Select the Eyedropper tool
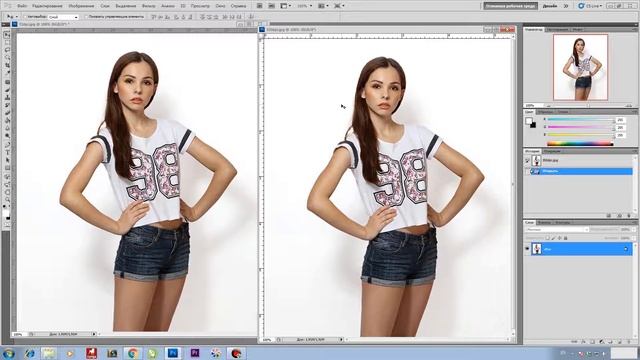Viewport: 640px width, 360px height. [7, 73]
